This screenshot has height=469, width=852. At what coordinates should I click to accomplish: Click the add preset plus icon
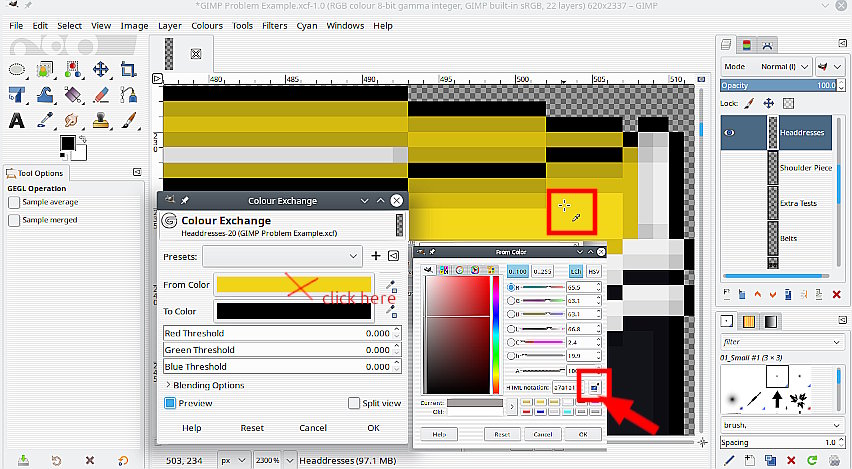pyautogui.click(x=376, y=257)
